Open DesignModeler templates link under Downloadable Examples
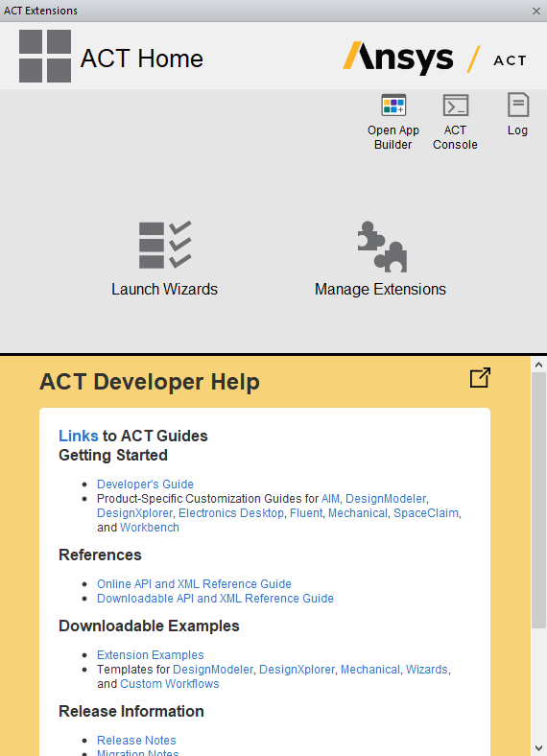 (213, 670)
